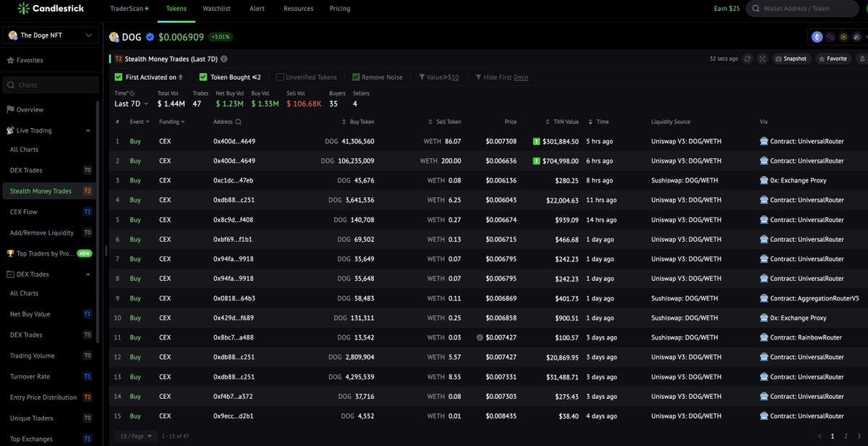Toggle First Activated on checkbox
This screenshot has width=868, height=446.
click(x=119, y=77)
